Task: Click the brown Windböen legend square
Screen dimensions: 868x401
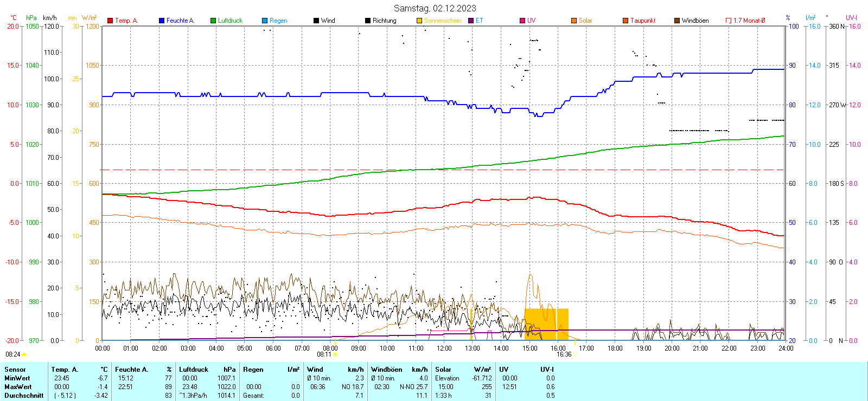Action: tap(677, 21)
